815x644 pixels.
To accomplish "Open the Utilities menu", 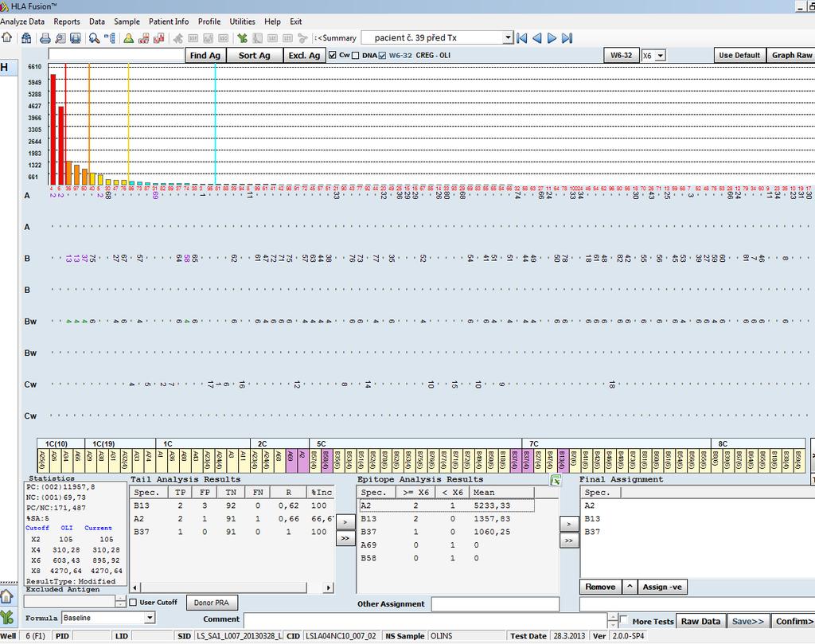I will point(242,21).
